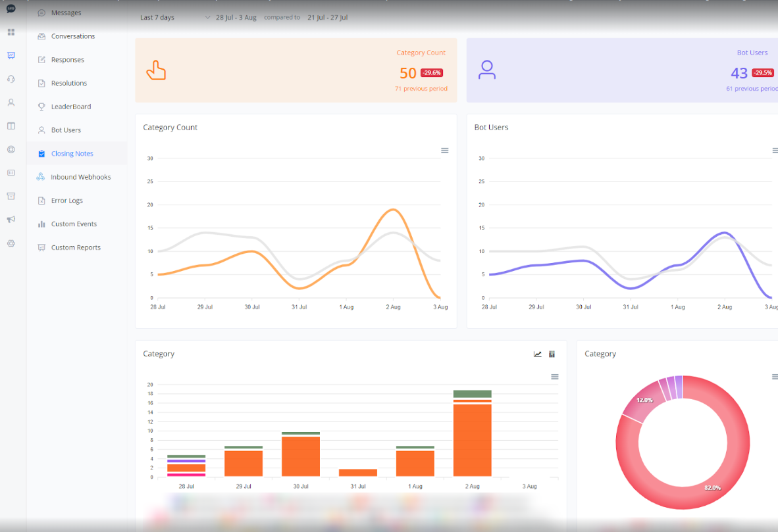Image resolution: width=778 pixels, height=532 pixels.
Task: Open Inbound Webhooks in sidebar
Action: tap(80, 177)
